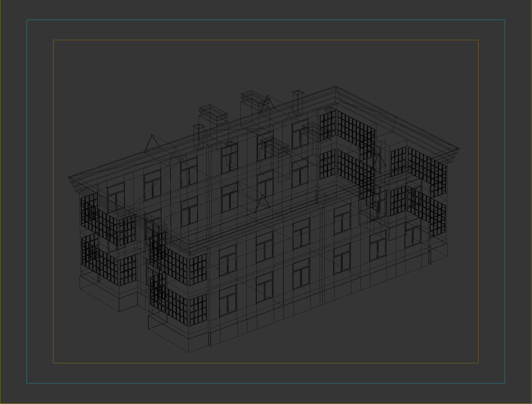Screen dimensions: 532x404
Task: Click the teal outer safe frame border
Action: point(265,20)
